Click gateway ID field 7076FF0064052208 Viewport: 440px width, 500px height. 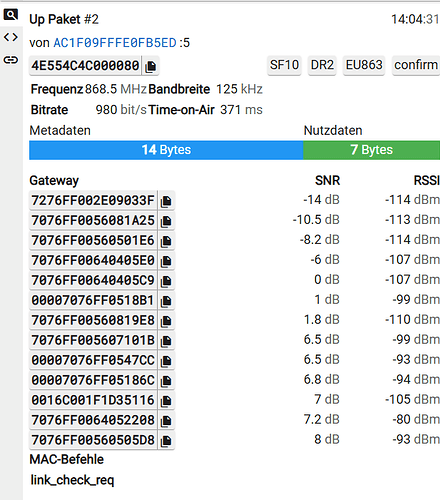coord(93,420)
